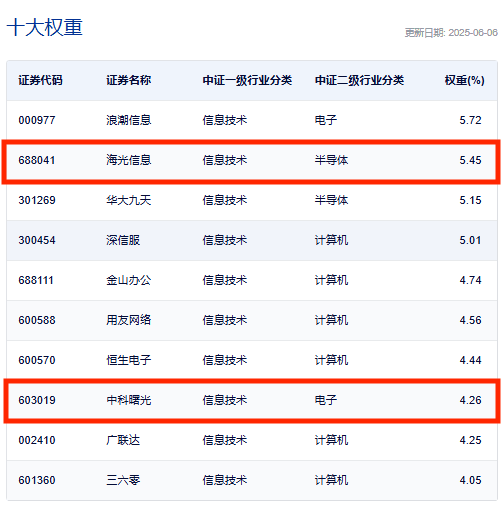This screenshot has height=509, width=503.
Task: Select the 证券名称 column header
Action: (x=129, y=80)
